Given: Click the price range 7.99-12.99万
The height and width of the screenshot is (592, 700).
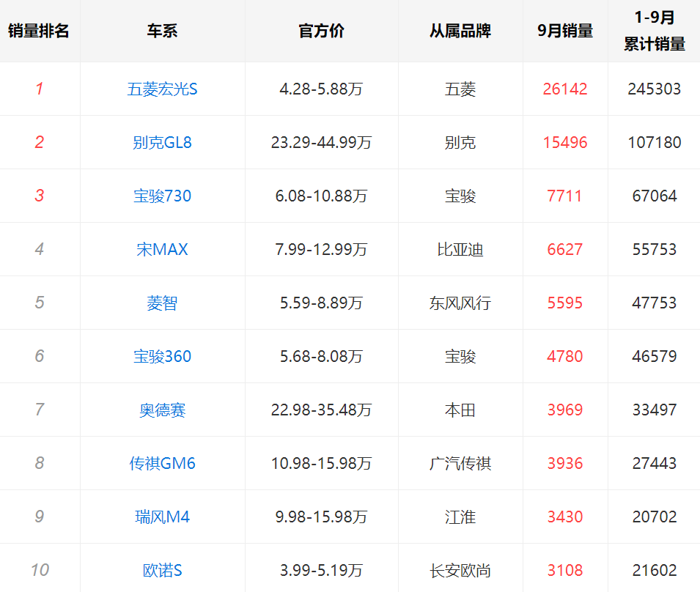Looking at the screenshot, I should [322, 249].
